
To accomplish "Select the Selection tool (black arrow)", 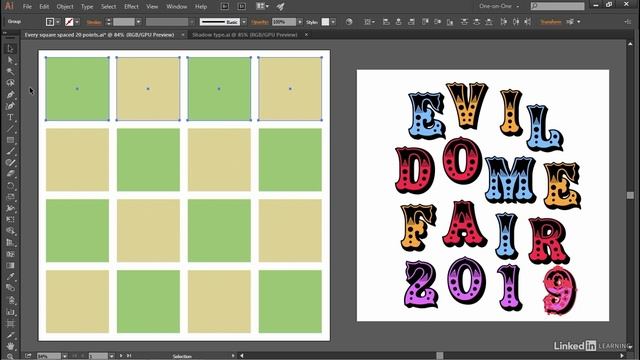I will point(10,49).
